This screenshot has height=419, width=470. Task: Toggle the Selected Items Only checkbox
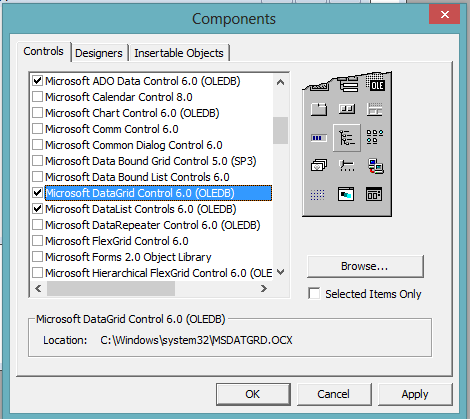(314, 294)
